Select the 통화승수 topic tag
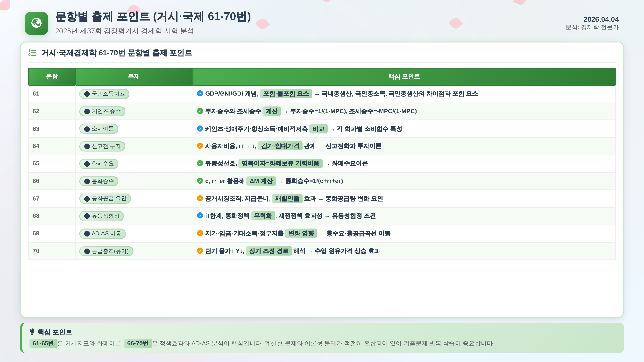Image resolution: width=644 pixels, height=362 pixels. pos(99,181)
